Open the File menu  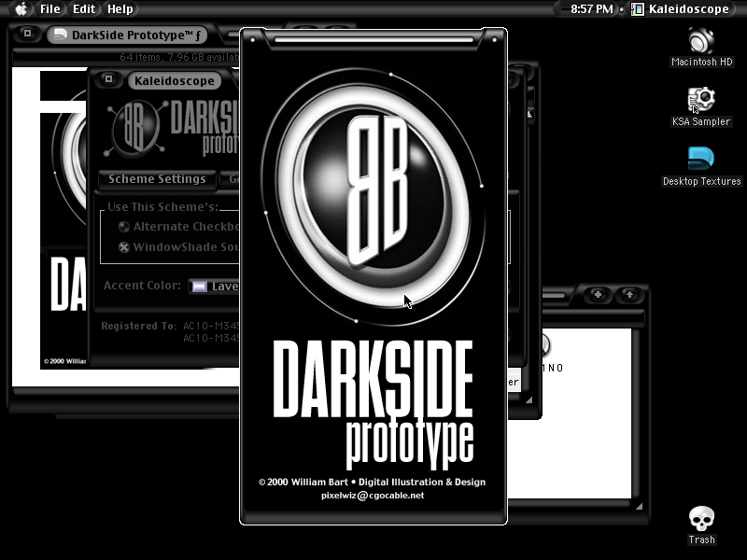click(x=49, y=8)
